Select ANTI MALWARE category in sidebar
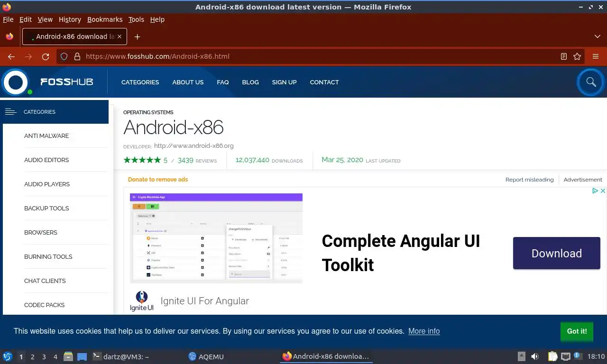 point(46,136)
